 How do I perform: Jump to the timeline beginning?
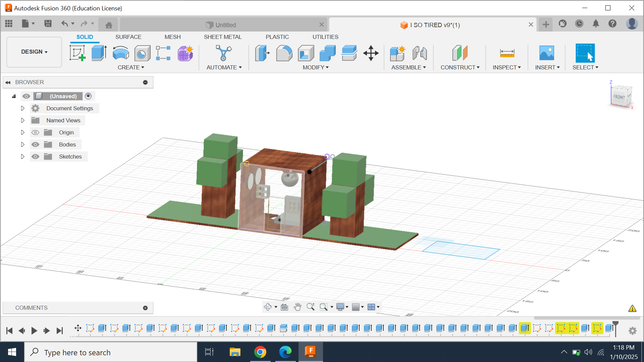coord(9,331)
